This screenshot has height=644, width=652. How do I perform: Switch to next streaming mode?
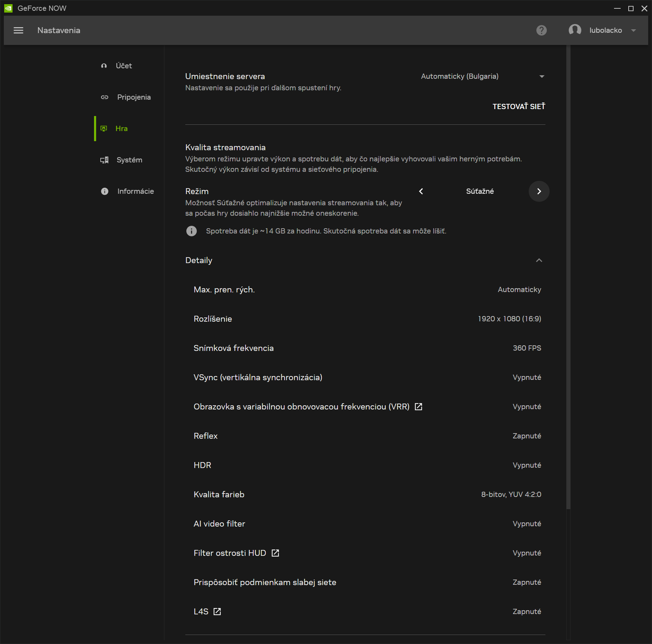click(x=539, y=191)
